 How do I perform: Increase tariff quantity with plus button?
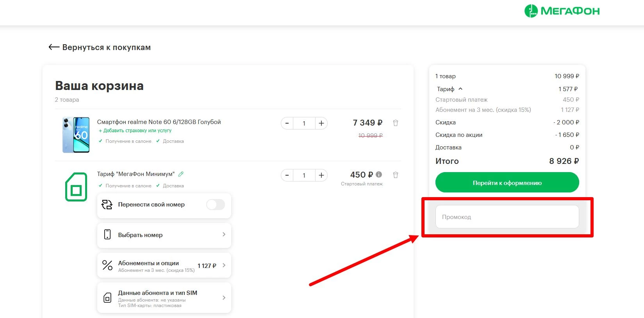pyautogui.click(x=321, y=175)
